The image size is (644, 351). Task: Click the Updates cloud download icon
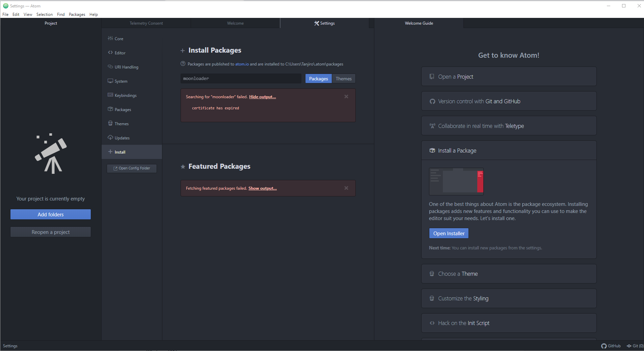point(110,138)
